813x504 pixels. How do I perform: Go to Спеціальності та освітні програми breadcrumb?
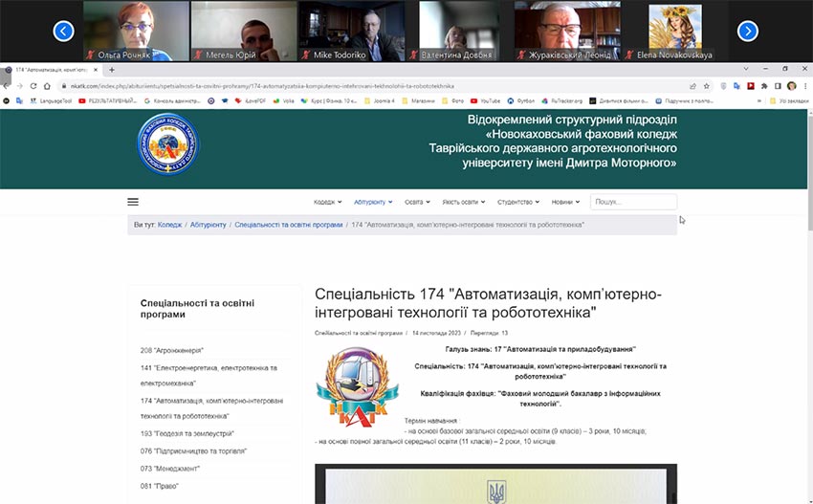(288, 225)
